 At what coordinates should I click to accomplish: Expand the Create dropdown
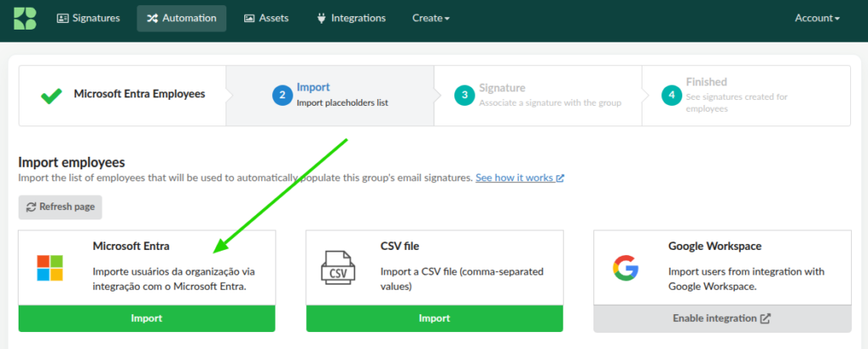tap(431, 18)
